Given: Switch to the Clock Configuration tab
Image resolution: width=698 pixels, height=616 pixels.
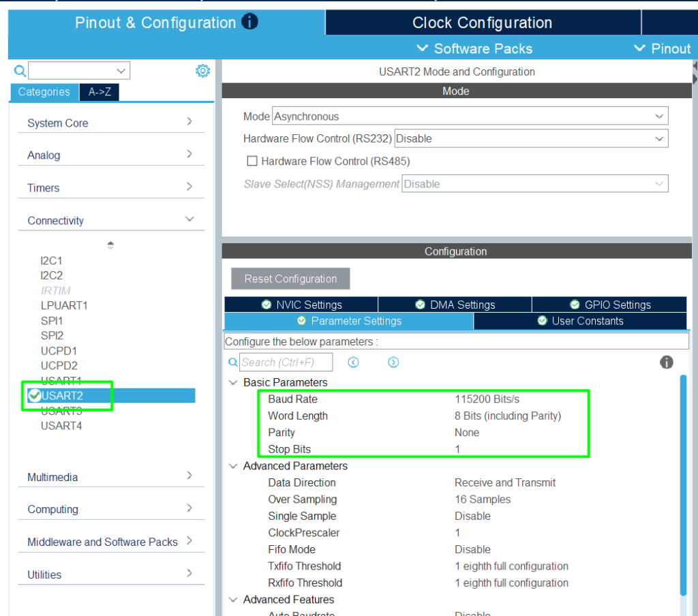Looking at the screenshot, I should click(482, 22).
